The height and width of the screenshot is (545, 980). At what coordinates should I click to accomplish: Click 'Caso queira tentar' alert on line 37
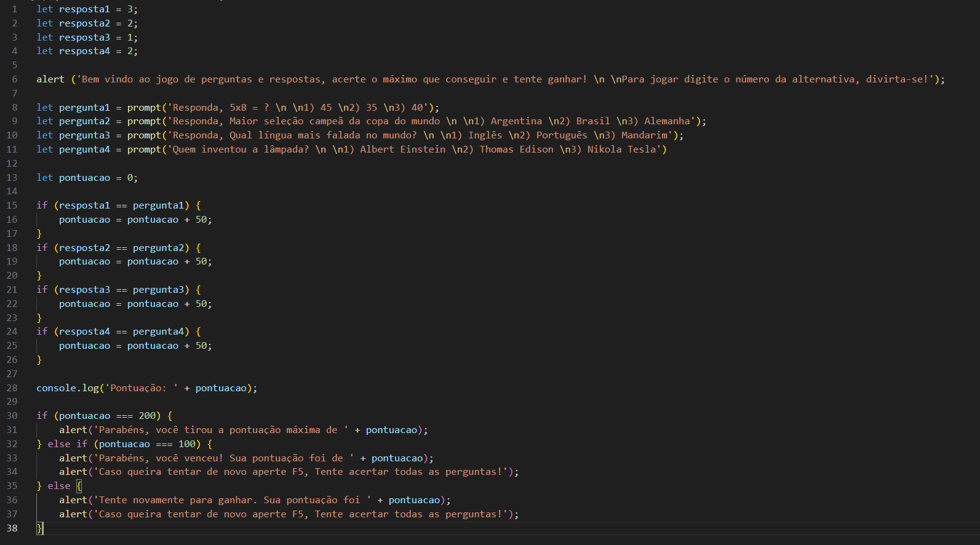tap(289, 514)
